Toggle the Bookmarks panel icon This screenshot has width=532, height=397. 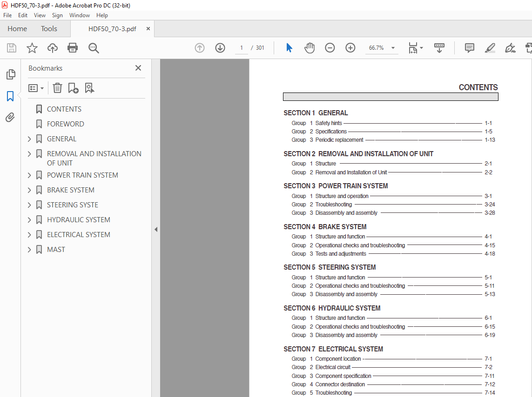point(10,96)
